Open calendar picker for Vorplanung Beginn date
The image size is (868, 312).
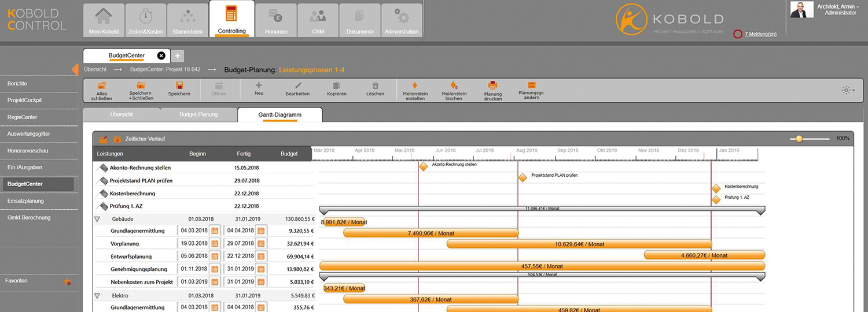click(214, 243)
